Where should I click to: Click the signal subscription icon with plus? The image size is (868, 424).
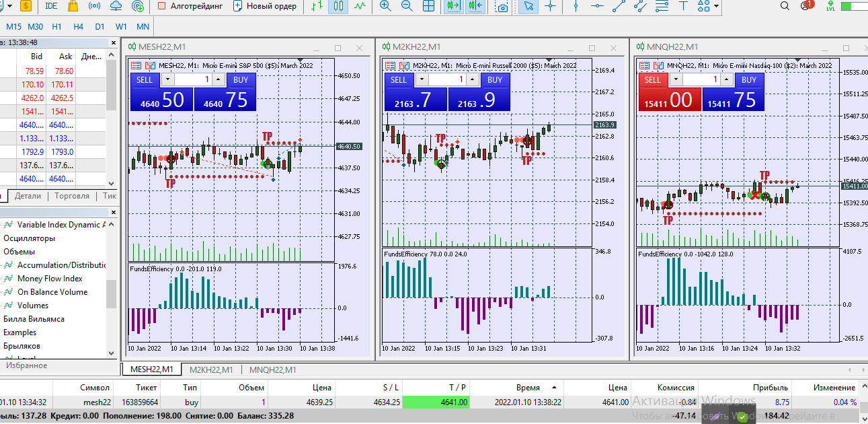(x=138, y=6)
